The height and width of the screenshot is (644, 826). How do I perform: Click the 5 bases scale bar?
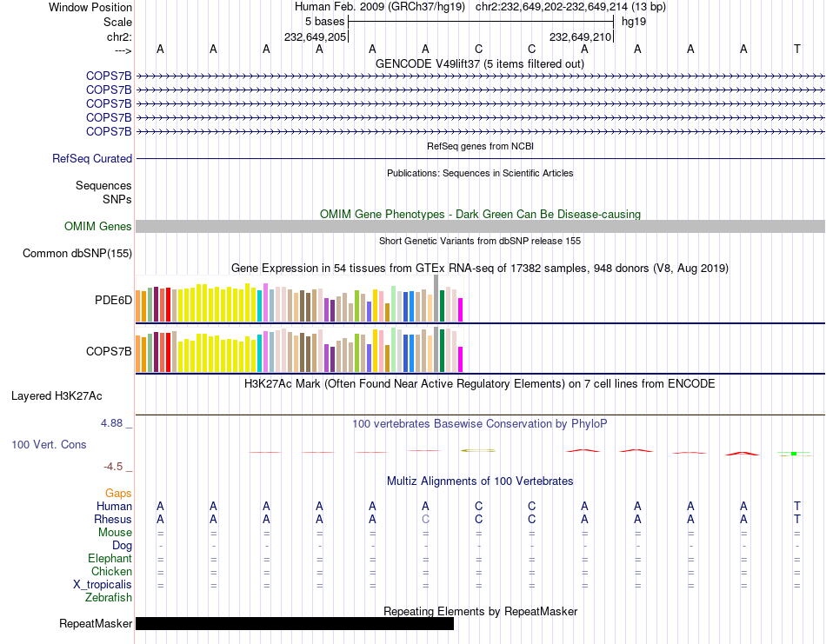point(481,22)
